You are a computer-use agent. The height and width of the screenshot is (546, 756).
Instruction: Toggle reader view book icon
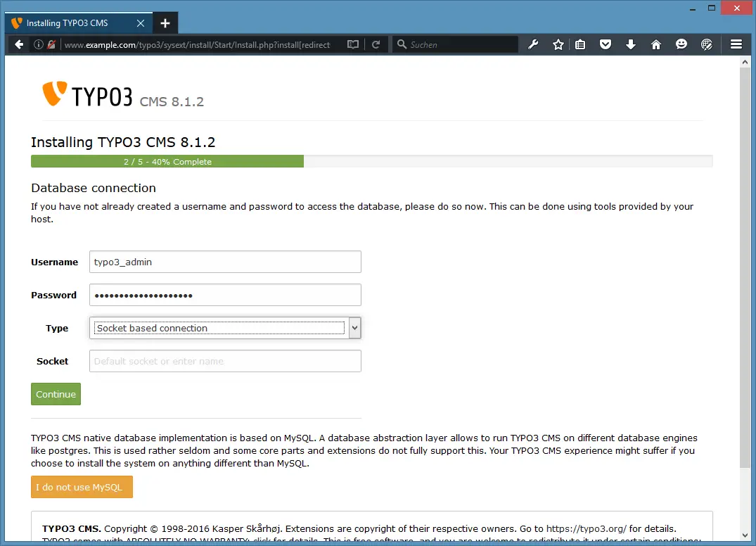pyautogui.click(x=353, y=45)
